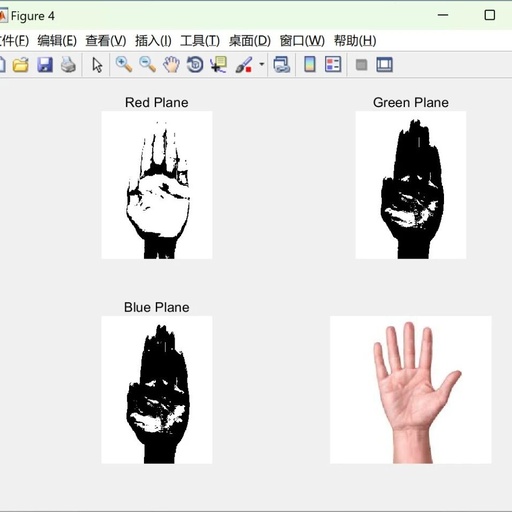Image resolution: width=512 pixels, height=512 pixels.
Task: Click the Hide Plot Tools icon
Action: coord(361,65)
